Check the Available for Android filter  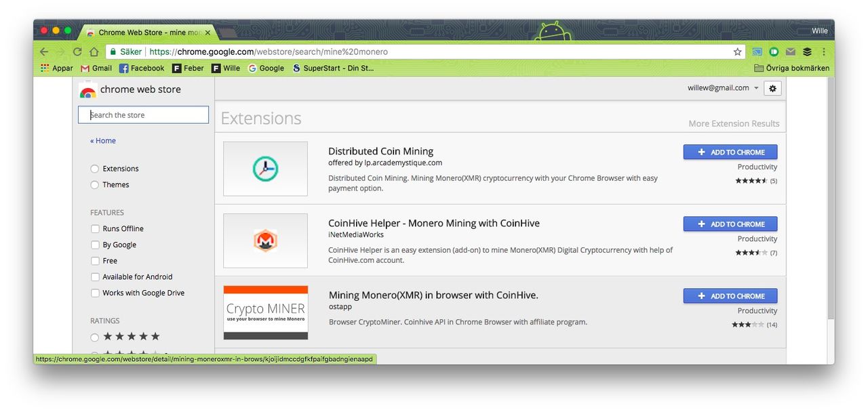click(x=95, y=277)
